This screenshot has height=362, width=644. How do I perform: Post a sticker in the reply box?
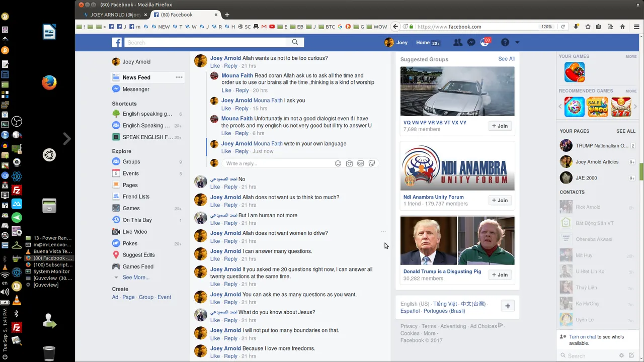(372, 163)
